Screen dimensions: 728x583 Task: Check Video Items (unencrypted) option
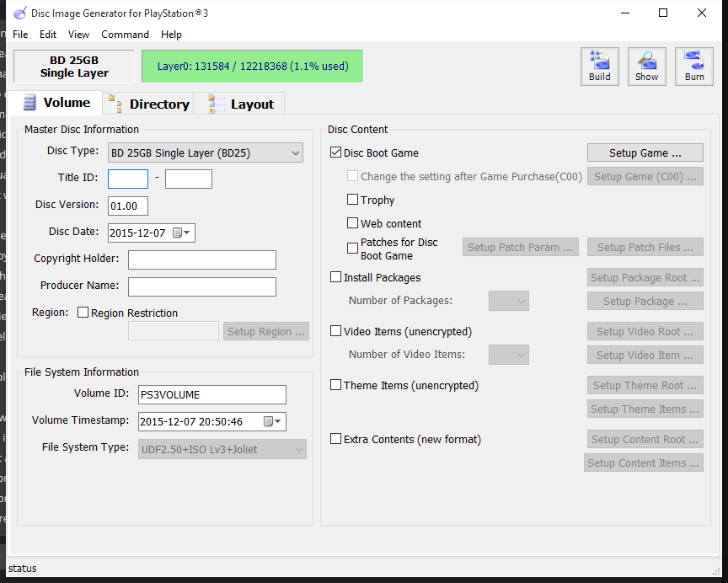point(335,331)
